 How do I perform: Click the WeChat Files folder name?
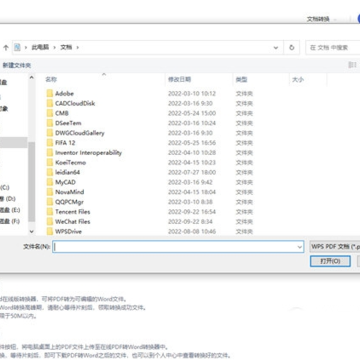click(73, 222)
